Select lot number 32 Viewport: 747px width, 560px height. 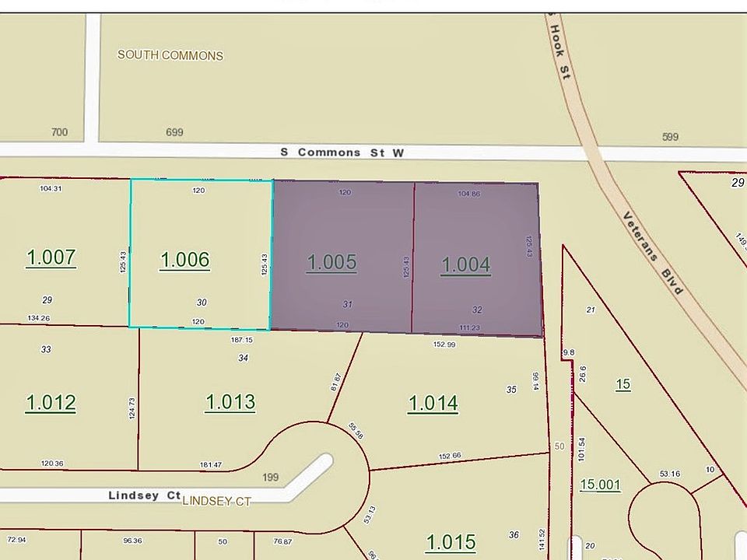[x=477, y=310]
